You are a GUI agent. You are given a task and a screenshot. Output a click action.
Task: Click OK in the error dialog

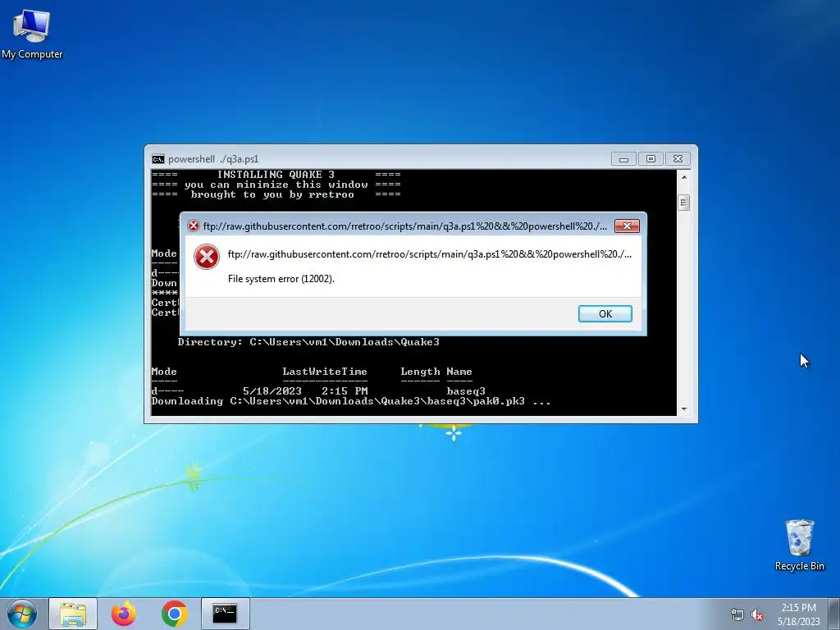pyautogui.click(x=605, y=314)
